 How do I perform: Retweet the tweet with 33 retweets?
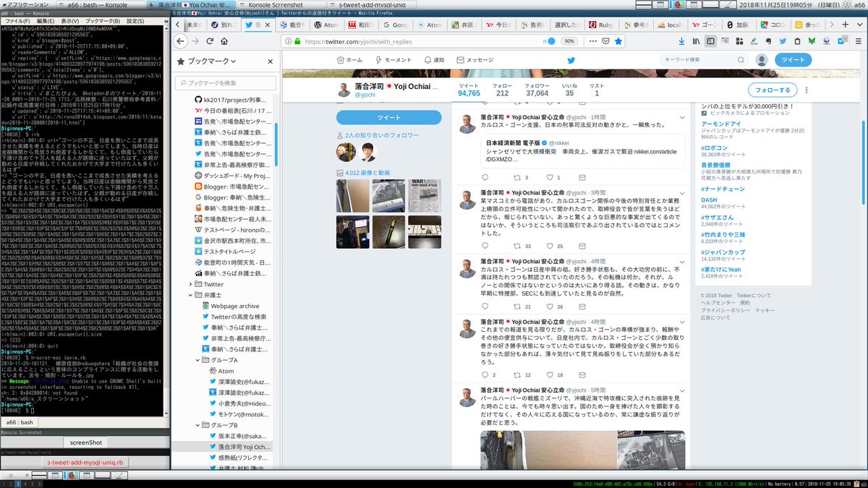point(517,247)
